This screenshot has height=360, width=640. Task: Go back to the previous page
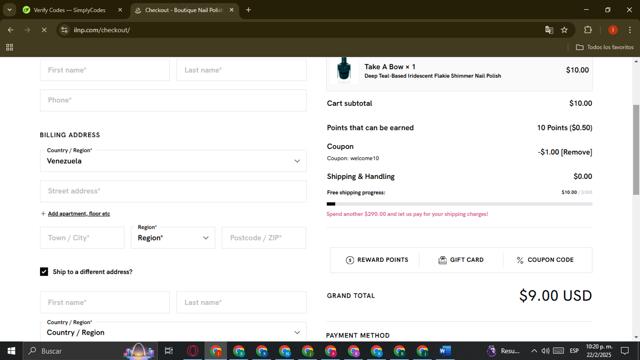[x=11, y=30]
